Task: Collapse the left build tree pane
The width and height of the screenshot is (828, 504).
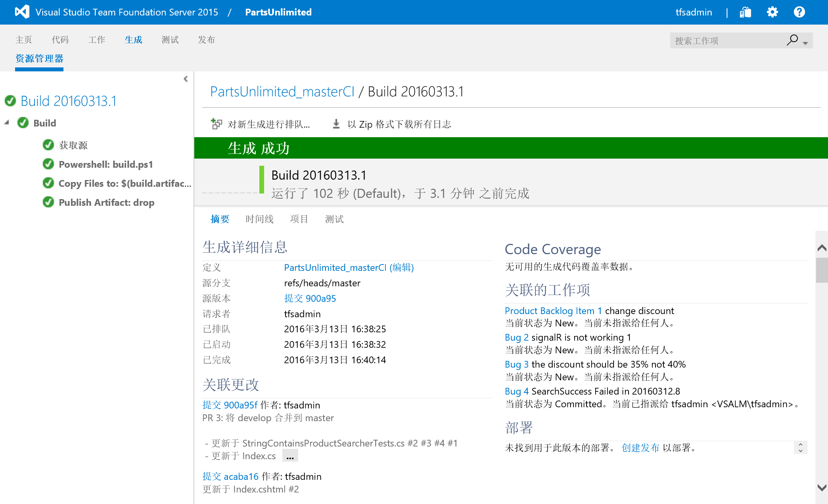Action: (x=186, y=79)
